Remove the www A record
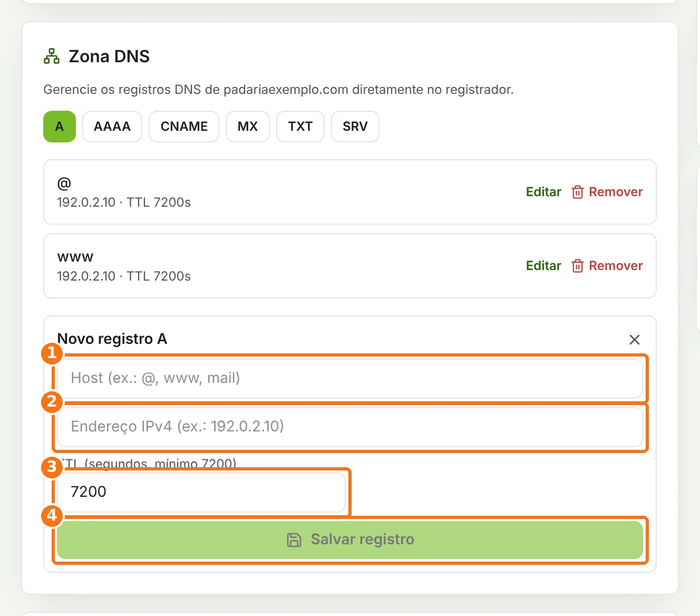Viewport: 700px width, 616px height. [x=607, y=266]
